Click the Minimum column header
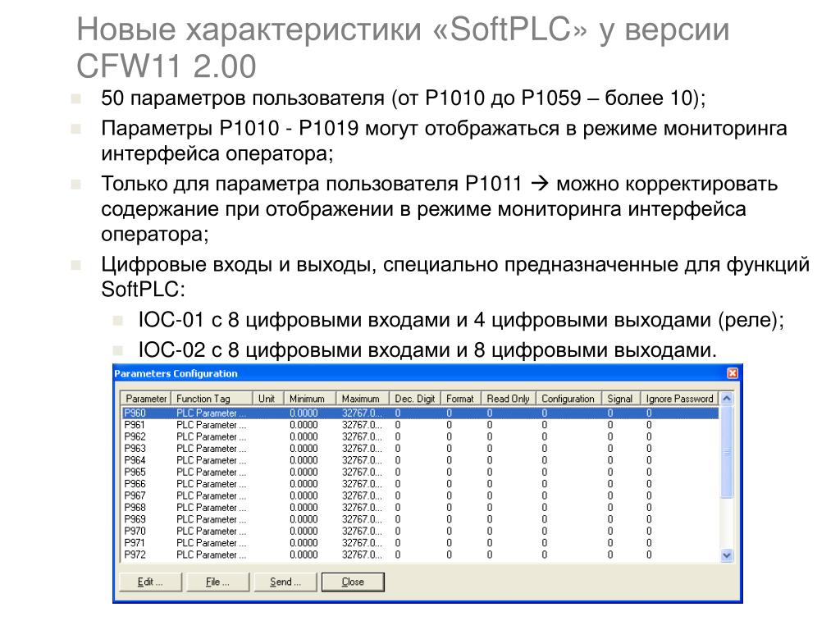The image size is (840, 630). coord(310,399)
